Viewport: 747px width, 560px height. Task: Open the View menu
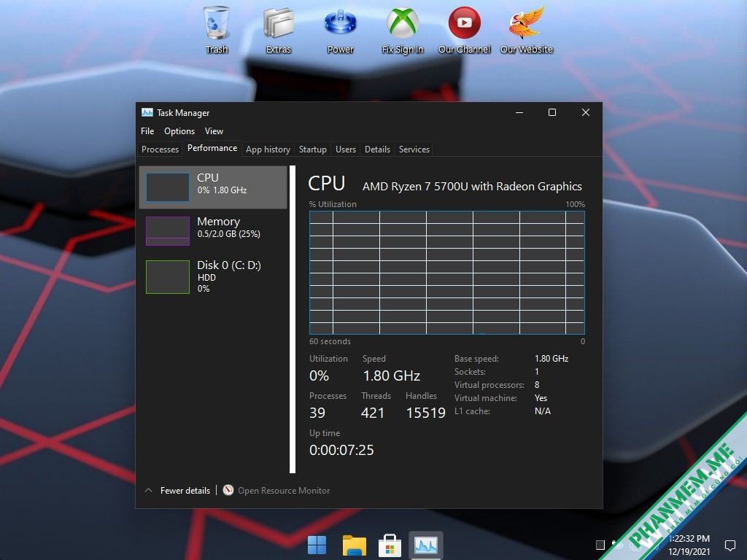(214, 131)
